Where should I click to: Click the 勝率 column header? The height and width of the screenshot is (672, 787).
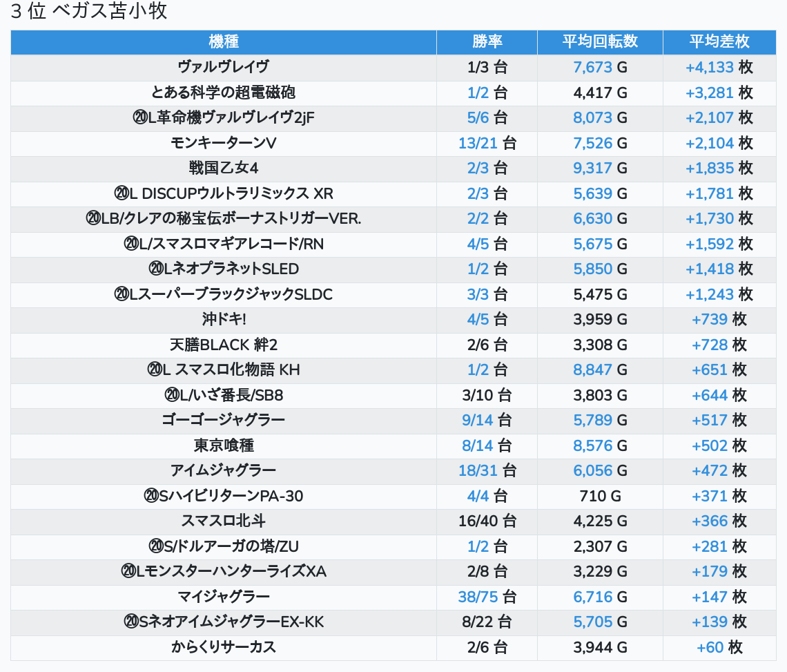tap(487, 41)
